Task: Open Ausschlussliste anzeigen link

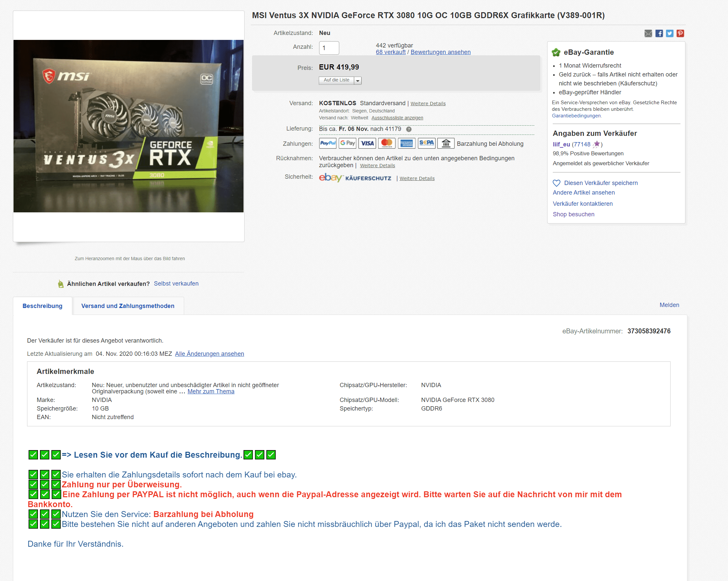Action: coord(397,118)
